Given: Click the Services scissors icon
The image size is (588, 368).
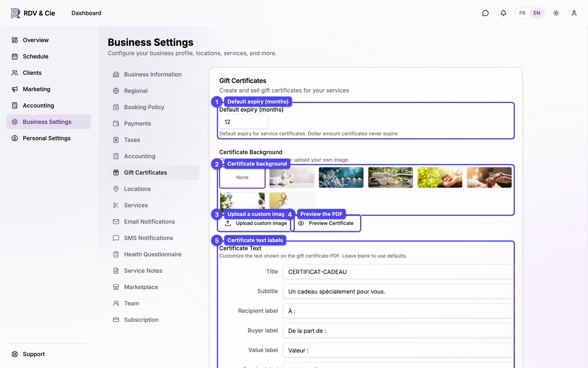Looking at the screenshot, I should (116, 205).
